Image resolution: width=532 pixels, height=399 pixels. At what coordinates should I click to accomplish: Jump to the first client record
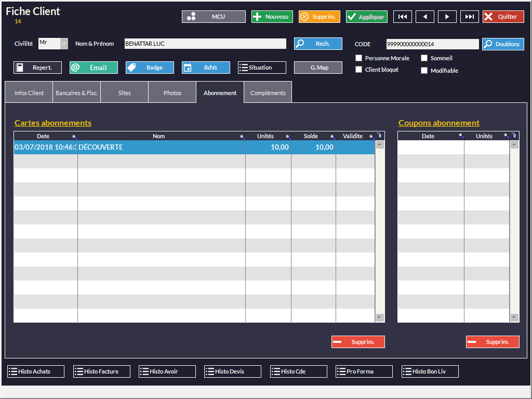pos(403,17)
